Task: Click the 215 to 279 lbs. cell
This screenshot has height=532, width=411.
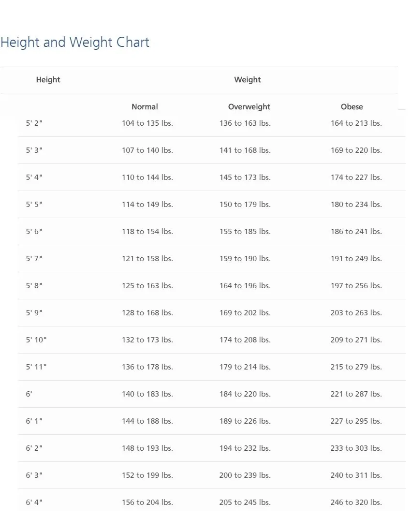Action: 356,367
